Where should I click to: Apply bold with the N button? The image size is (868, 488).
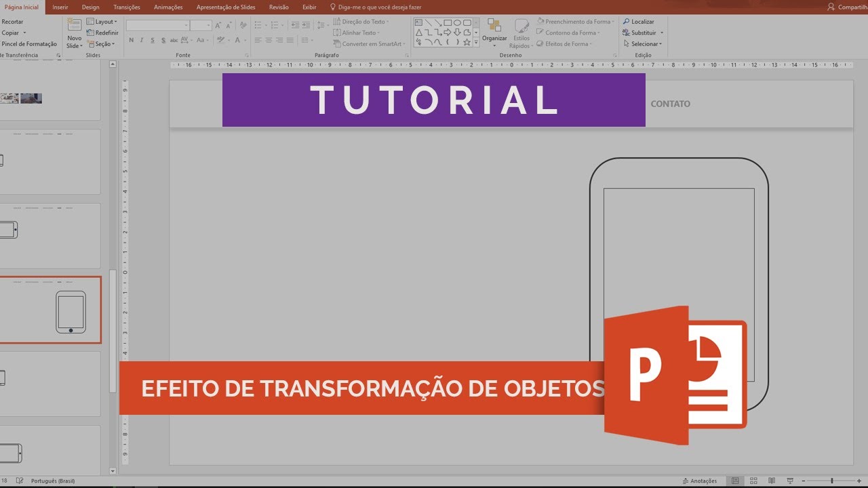click(131, 41)
